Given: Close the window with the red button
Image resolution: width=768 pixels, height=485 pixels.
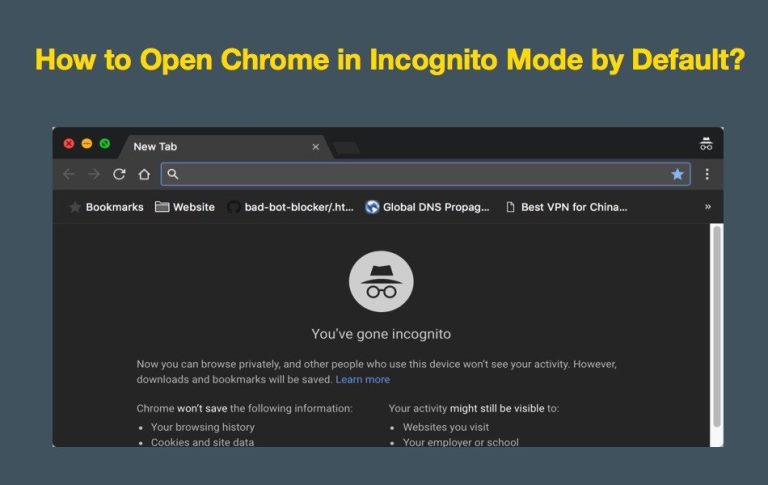Looking at the screenshot, I should [69, 143].
